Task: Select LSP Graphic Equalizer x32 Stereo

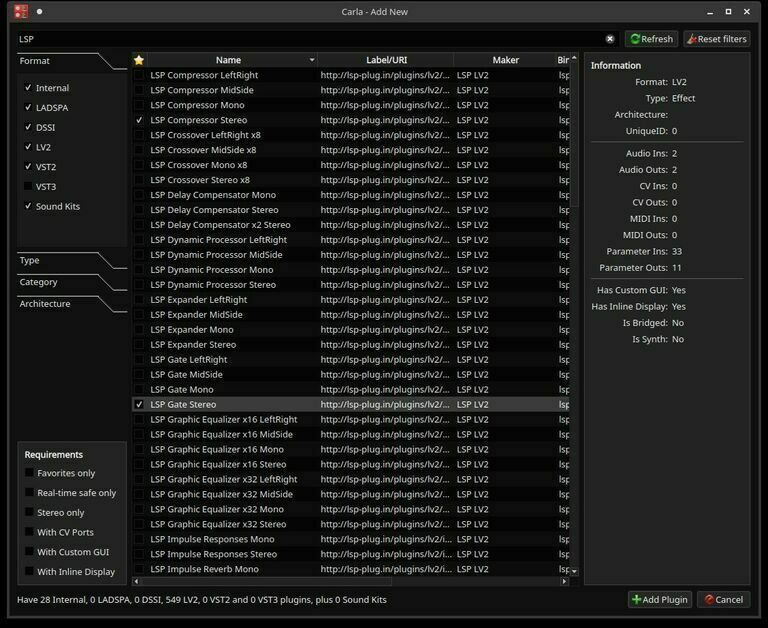Action: [351, 524]
